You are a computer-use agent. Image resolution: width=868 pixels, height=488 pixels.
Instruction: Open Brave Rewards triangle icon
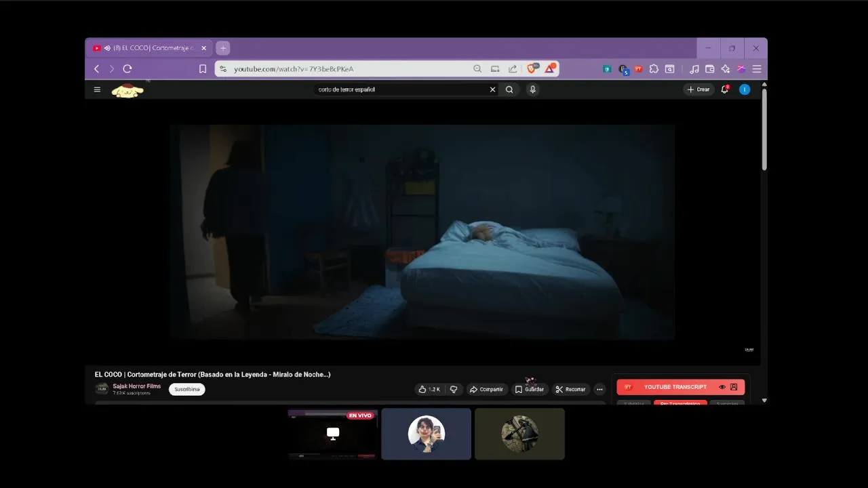tap(551, 68)
